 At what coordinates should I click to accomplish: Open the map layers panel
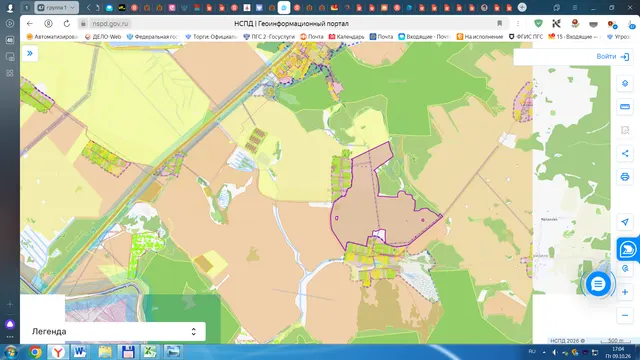coord(624,84)
